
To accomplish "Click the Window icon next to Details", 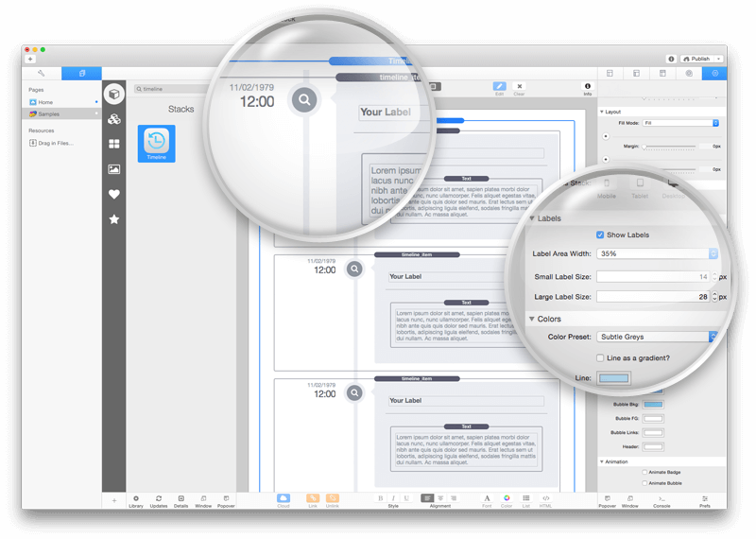I will tap(203, 498).
